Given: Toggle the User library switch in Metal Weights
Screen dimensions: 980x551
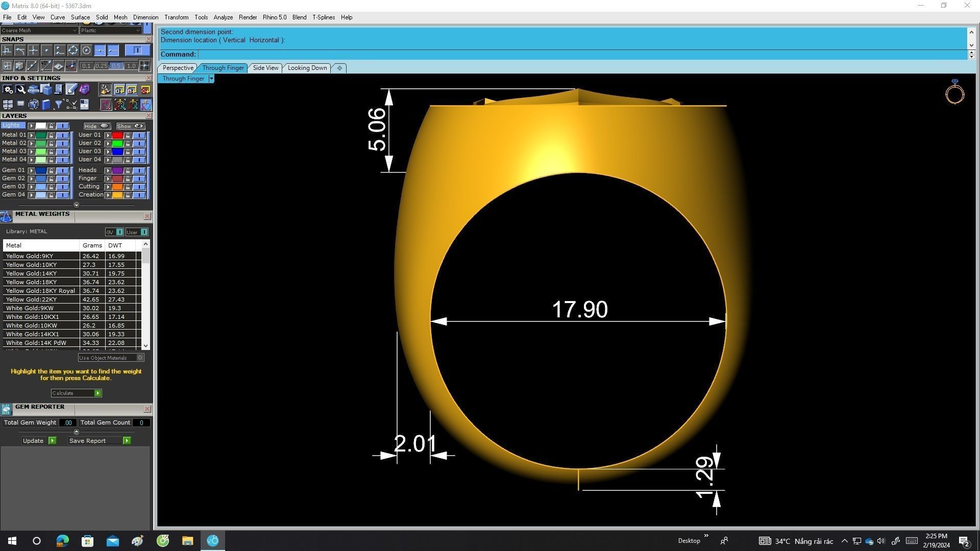Looking at the screenshot, I should coord(144,232).
